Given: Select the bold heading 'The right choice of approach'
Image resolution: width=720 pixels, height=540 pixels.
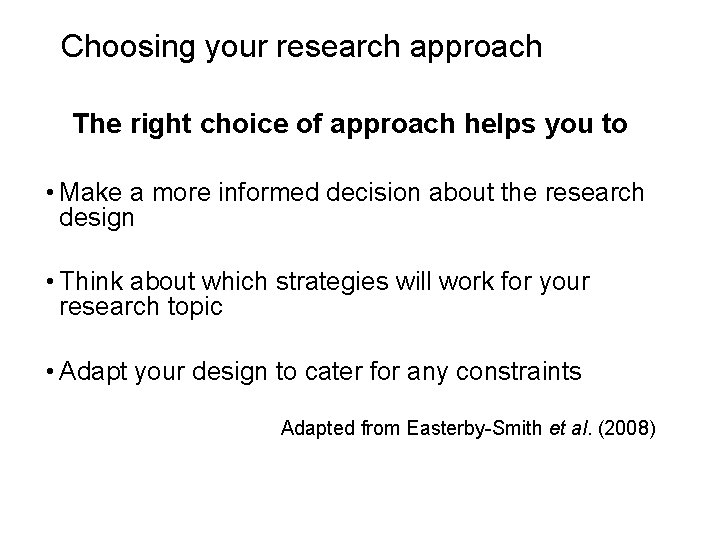Looking at the screenshot, I should (264, 124).
